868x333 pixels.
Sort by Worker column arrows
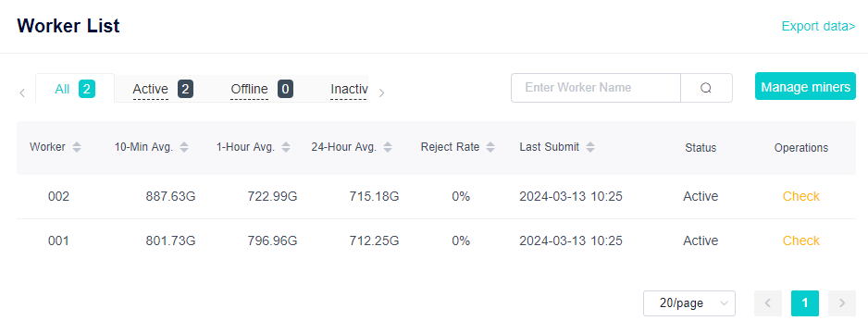point(77,147)
